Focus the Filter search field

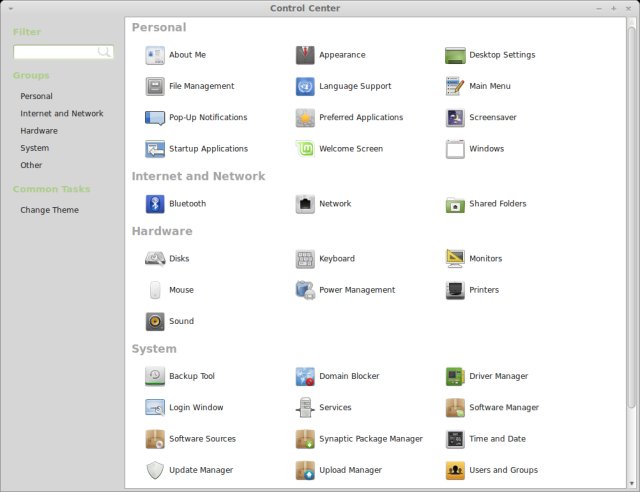pyautogui.click(x=63, y=52)
